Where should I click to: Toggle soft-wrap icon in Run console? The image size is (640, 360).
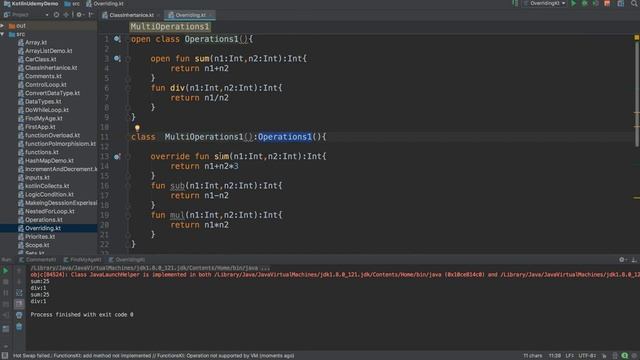click(19, 293)
